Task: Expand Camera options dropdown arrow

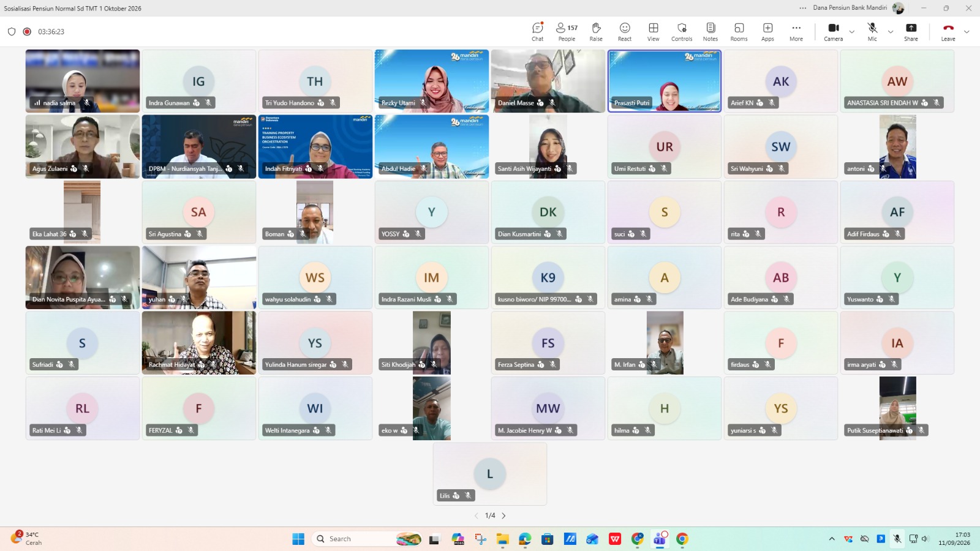Action: (851, 32)
